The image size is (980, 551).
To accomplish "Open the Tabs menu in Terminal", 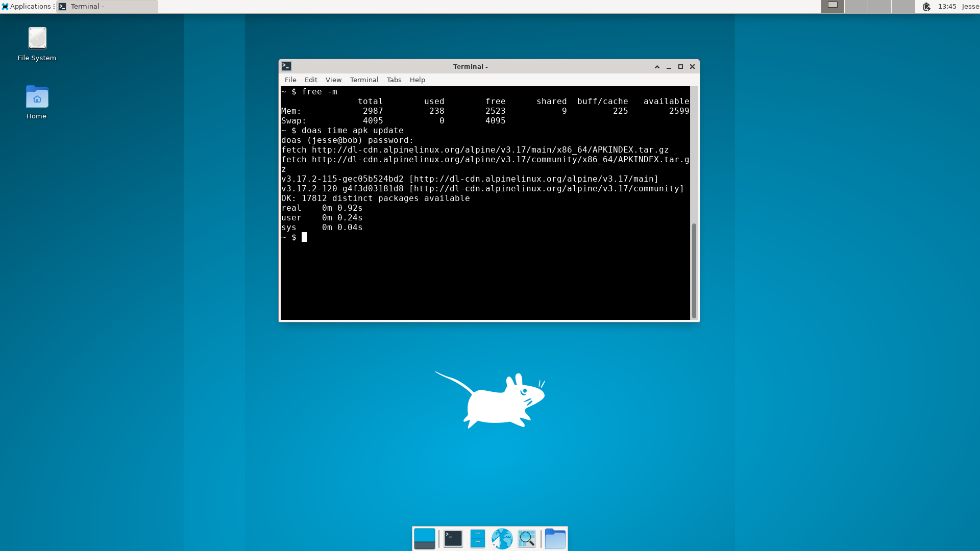I will pos(394,80).
